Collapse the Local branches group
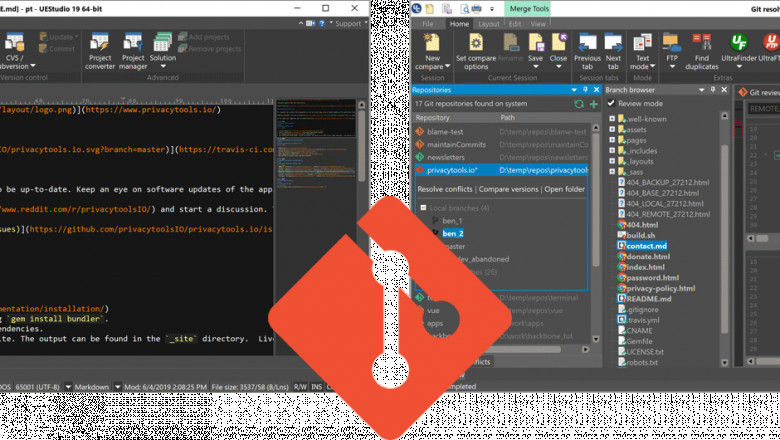The image size is (780, 440). coord(423,208)
